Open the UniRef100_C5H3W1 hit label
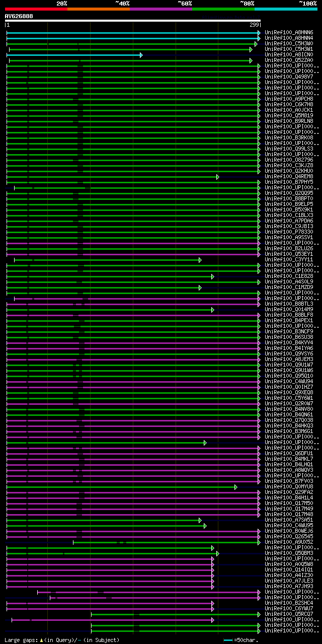Screen dimensions: 322x644 289,49
